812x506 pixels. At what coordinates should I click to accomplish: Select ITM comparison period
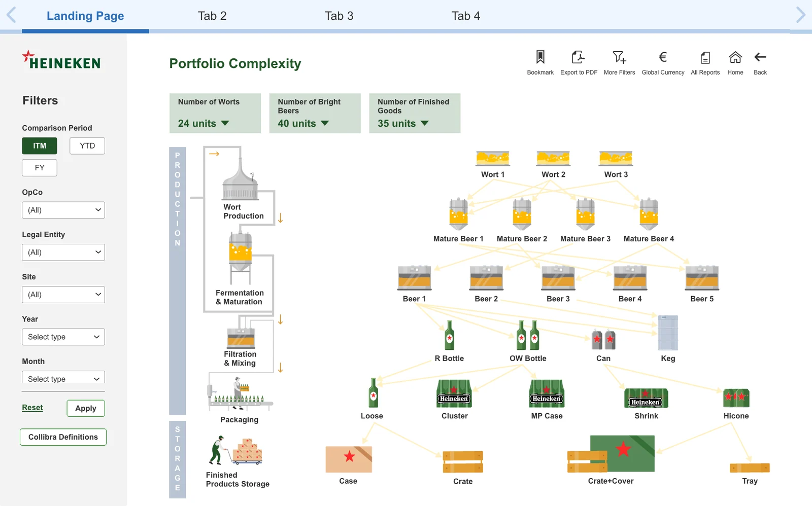(x=40, y=146)
